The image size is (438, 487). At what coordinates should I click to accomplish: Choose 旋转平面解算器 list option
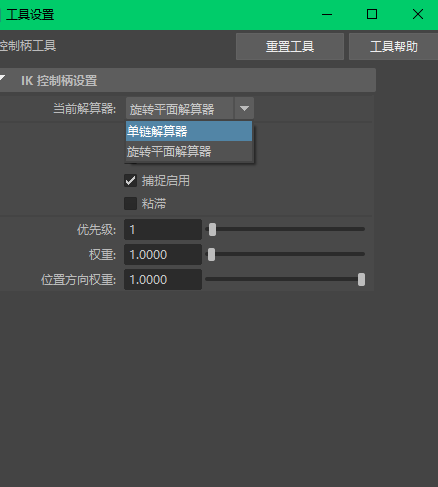189,152
